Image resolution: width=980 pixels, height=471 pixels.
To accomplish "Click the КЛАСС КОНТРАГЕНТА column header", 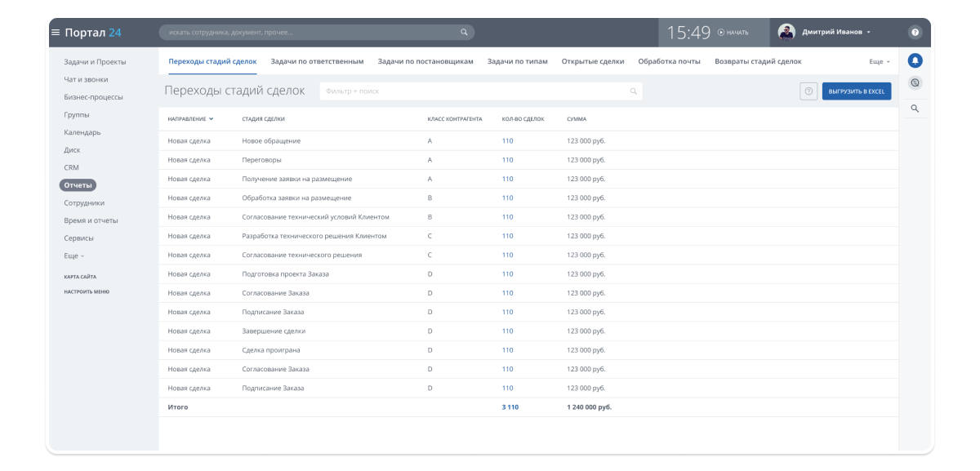I will (455, 119).
